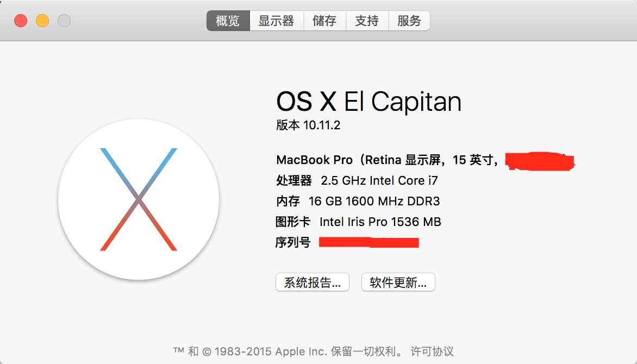Image resolution: width=637 pixels, height=364 pixels.
Task: Click 版本 10.11.2 to reveal build number
Action: (308, 125)
